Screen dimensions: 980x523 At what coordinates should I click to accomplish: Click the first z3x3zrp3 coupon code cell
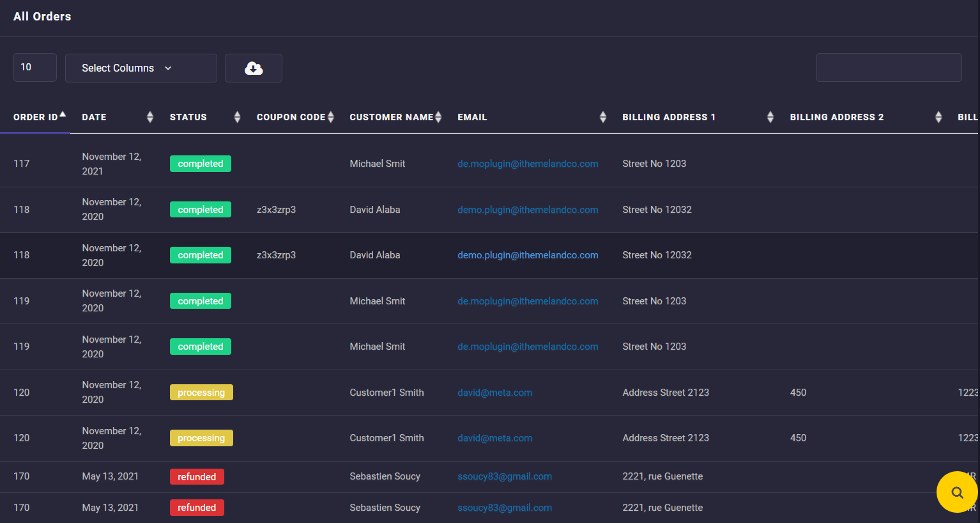(x=276, y=210)
